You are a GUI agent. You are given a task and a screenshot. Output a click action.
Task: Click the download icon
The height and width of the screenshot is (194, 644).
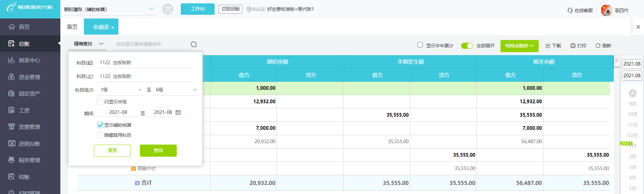[x=548, y=46]
